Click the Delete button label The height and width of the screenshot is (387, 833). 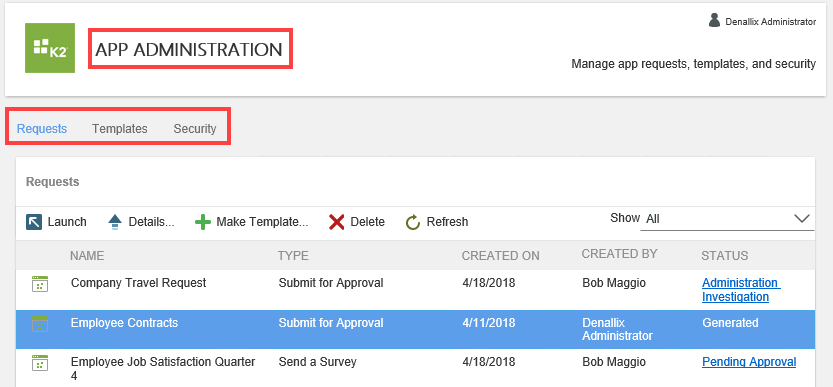coord(368,222)
